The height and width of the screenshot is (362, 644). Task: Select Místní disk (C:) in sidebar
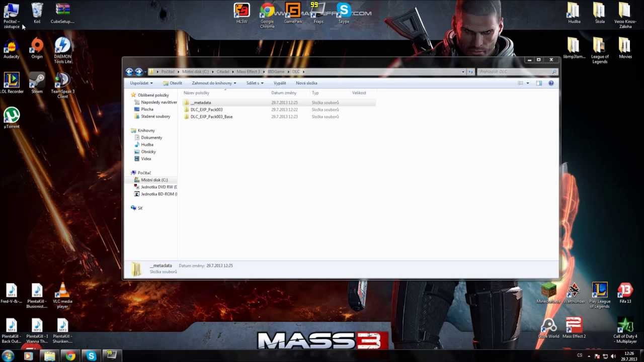click(154, 179)
